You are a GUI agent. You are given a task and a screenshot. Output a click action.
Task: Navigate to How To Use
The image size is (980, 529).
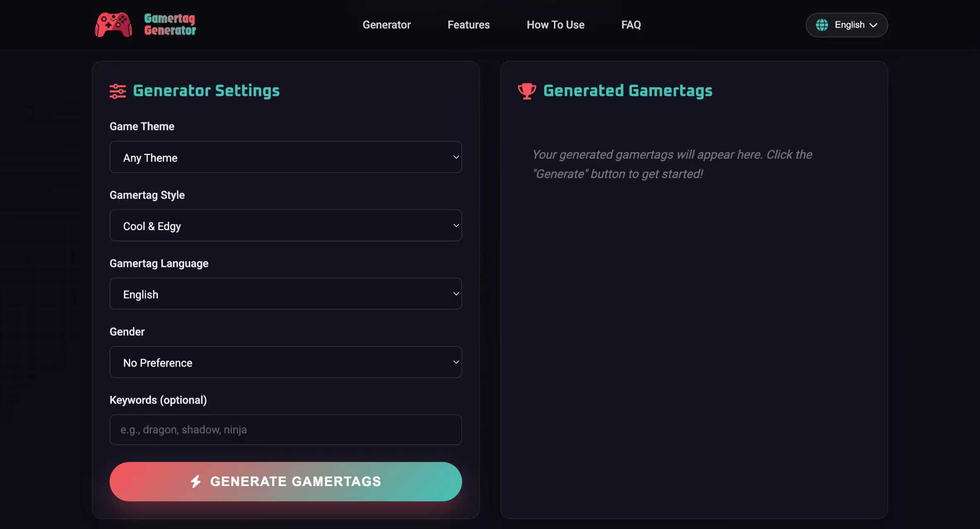(555, 25)
